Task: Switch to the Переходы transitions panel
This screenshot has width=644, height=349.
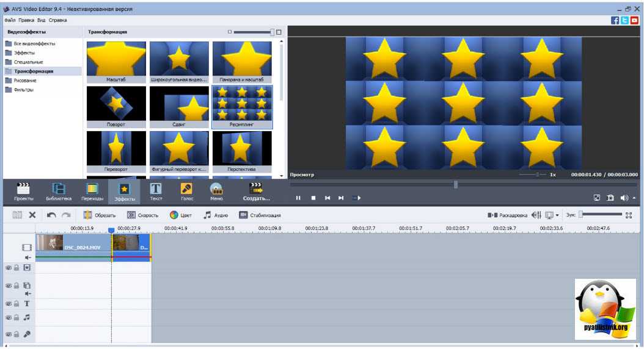Action: [x=92, y=191]
